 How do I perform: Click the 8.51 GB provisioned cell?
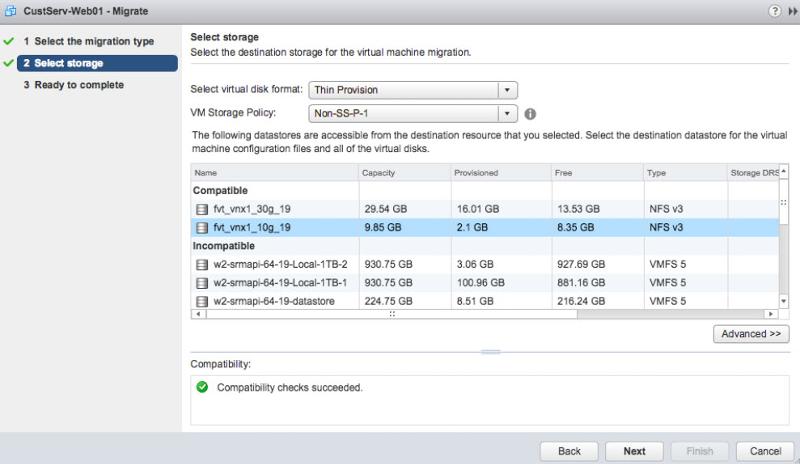click(475, 301)
